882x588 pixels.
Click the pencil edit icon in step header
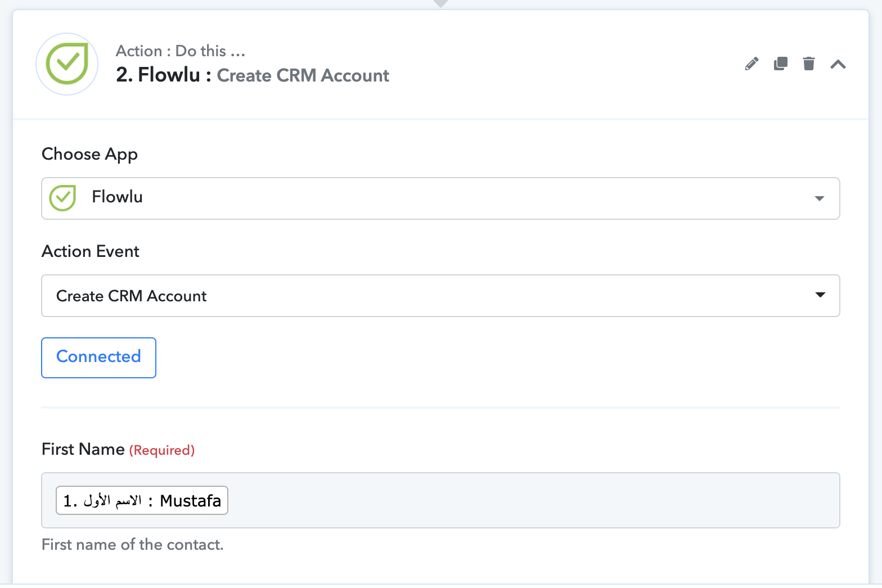[751, 64]
